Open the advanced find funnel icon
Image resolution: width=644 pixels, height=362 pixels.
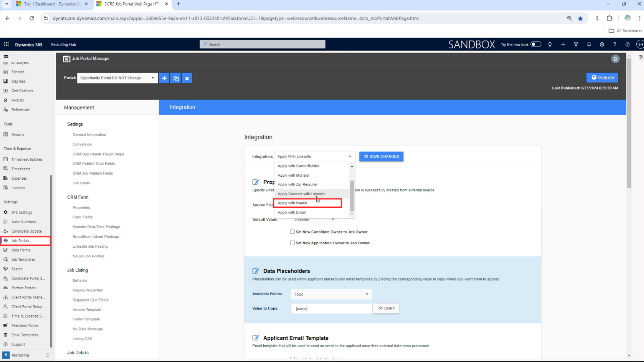coord(576,44)
